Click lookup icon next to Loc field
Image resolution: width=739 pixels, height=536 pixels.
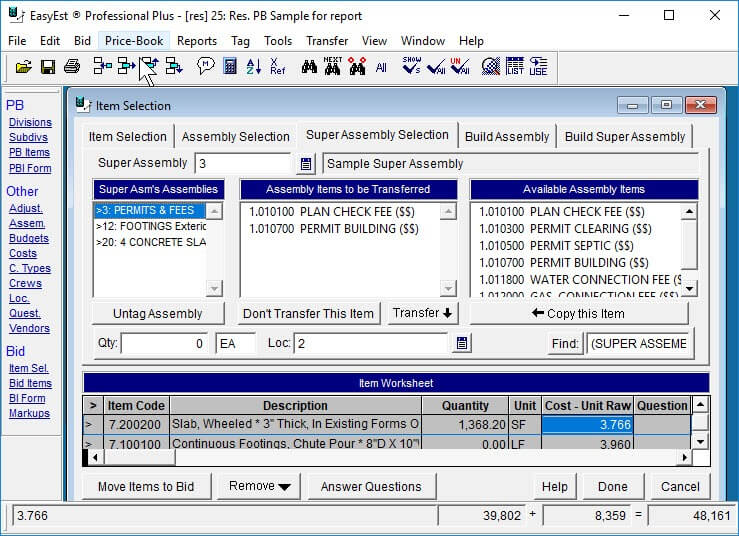(462, 343)
